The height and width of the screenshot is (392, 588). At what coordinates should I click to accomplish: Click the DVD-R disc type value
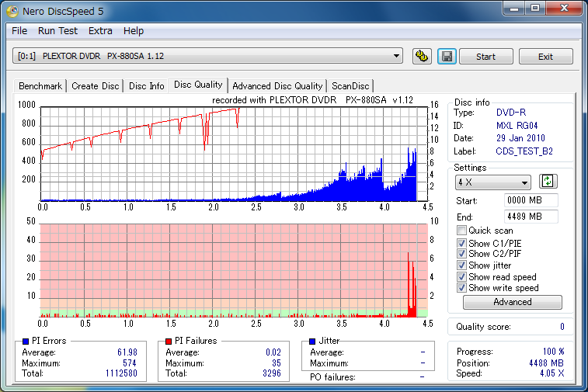pyautogui.click(x=511, y=113)
